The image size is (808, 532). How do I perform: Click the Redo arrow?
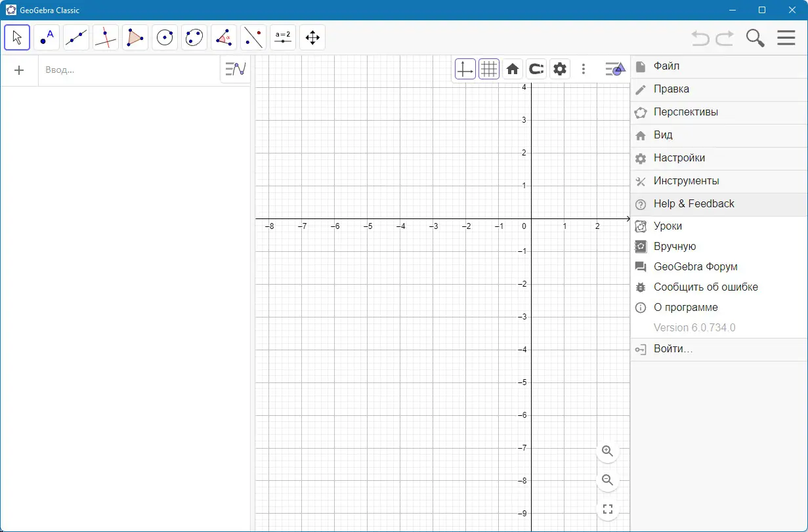click(725, 38)
